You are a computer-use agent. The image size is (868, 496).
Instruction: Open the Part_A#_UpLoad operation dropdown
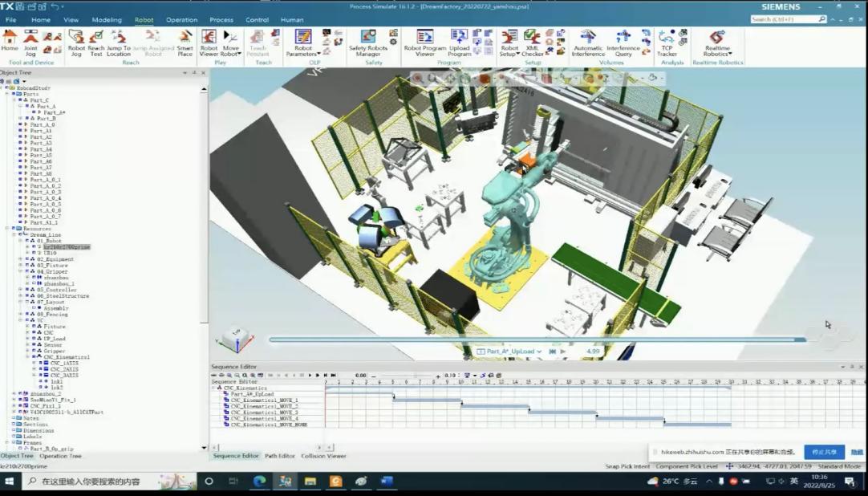(539, 352)
